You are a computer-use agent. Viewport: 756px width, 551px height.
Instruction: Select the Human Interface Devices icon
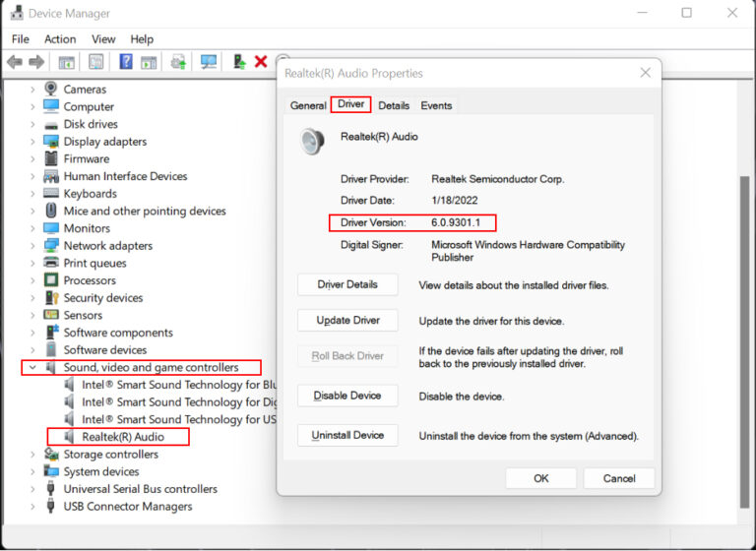50,176
